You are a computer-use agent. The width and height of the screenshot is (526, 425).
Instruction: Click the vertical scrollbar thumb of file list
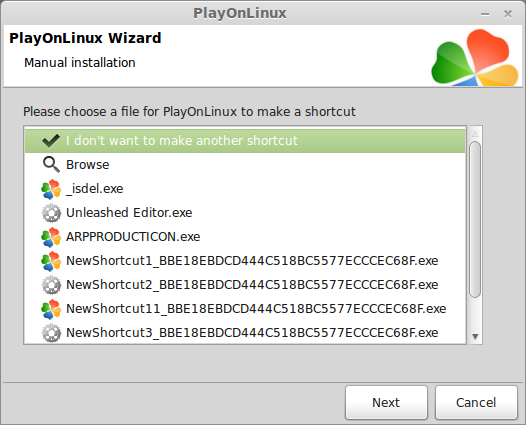pos(475,219)
